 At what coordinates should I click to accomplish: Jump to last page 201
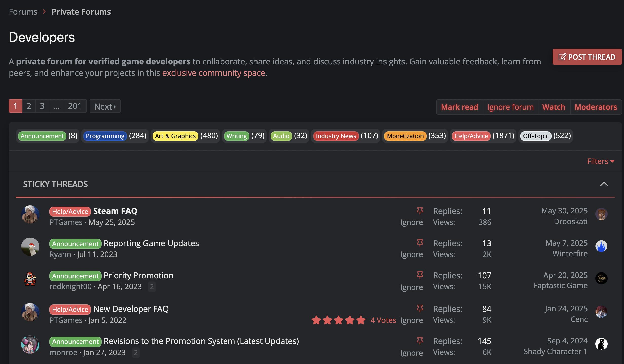click(75, 106)
